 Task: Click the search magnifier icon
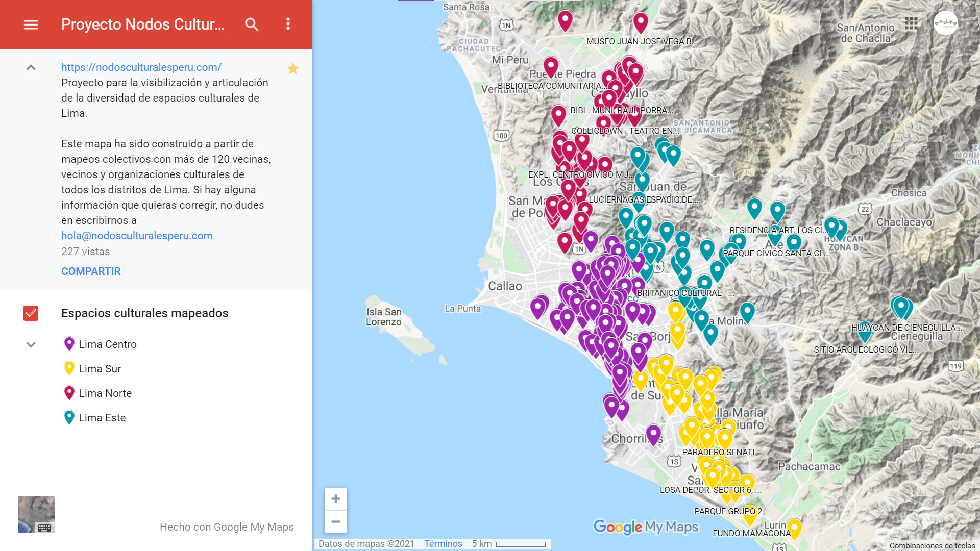coord(252,24)
